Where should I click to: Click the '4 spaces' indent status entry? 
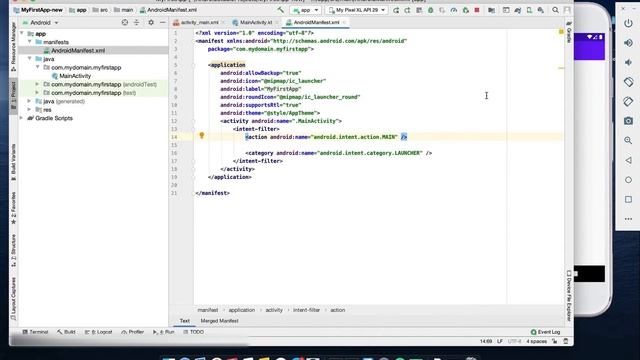coord(536,341)
